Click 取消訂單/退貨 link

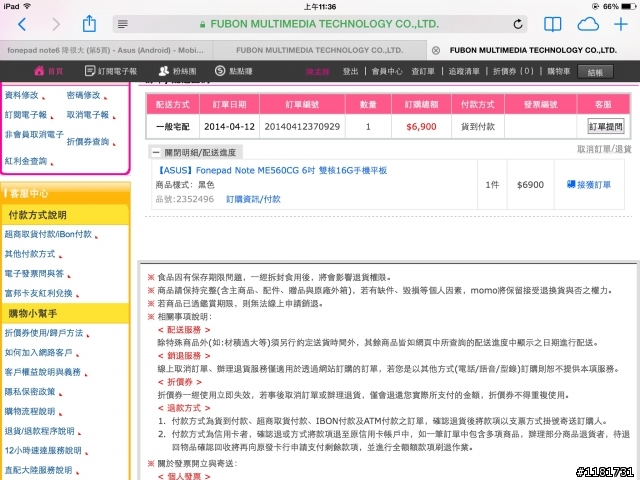(604, 149)
